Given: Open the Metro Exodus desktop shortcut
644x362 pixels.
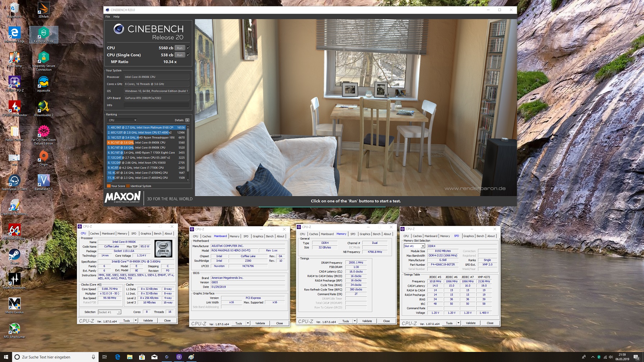Looking at the screenshot, I should (x=14, y=306).
